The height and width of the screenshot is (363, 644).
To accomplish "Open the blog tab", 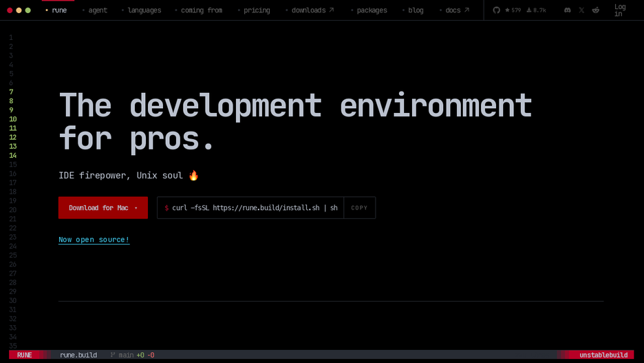I will (413, 10).
